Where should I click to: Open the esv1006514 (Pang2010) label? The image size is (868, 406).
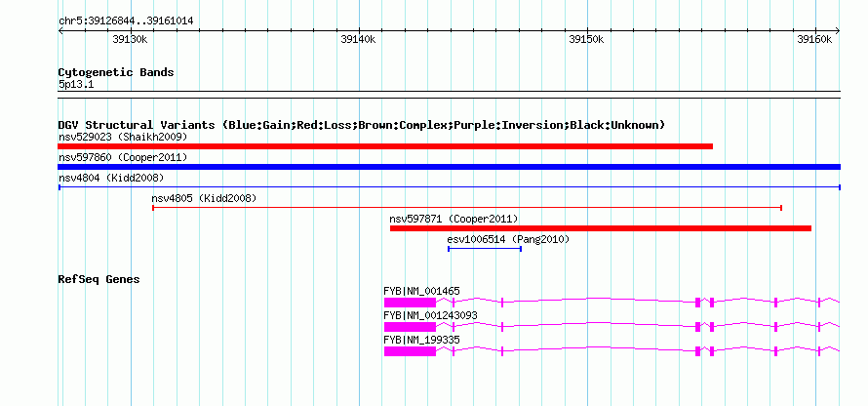point(508,239)
